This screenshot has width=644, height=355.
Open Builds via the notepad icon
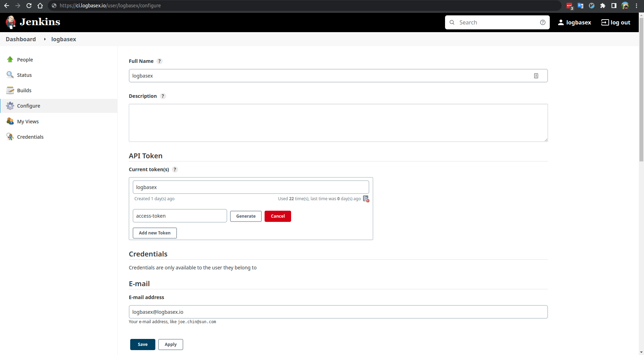pos(10,90)
